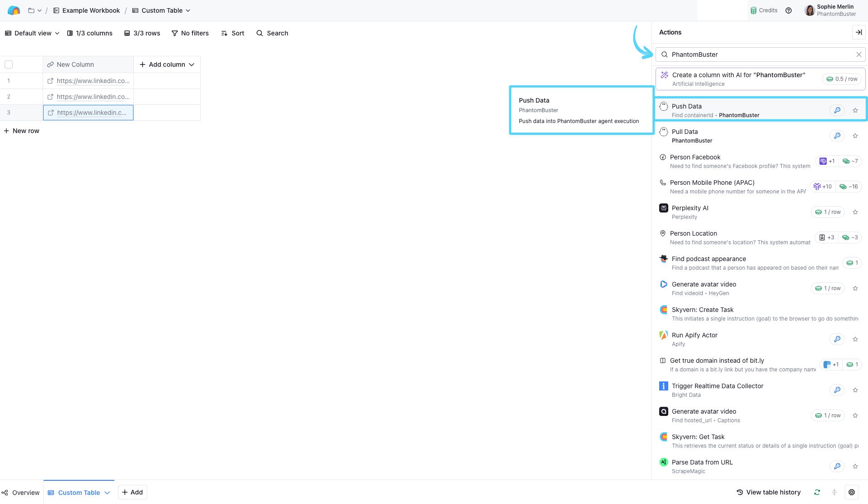
Task: Open the LinkedIn link in row 2
Action: tap(93, 97)
